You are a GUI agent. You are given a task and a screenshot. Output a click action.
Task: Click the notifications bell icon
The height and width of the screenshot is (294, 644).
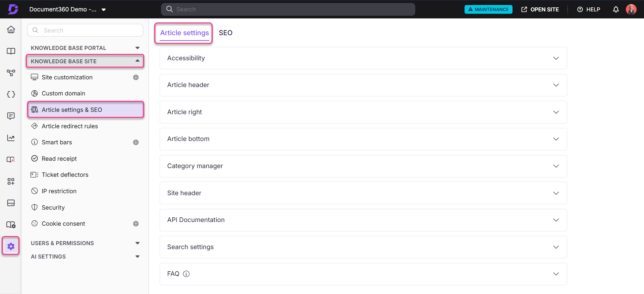616,9
